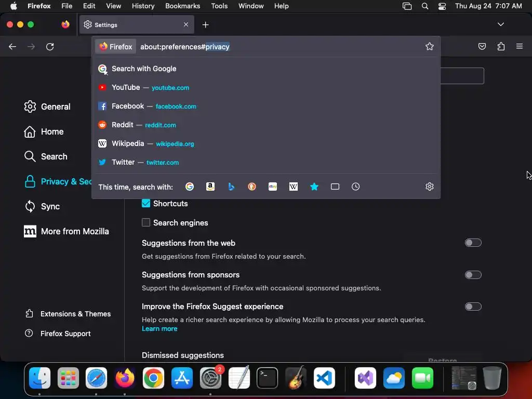Launch Safari from the dock
Screen dimensions: 532x399
click(x=96, y=378)
